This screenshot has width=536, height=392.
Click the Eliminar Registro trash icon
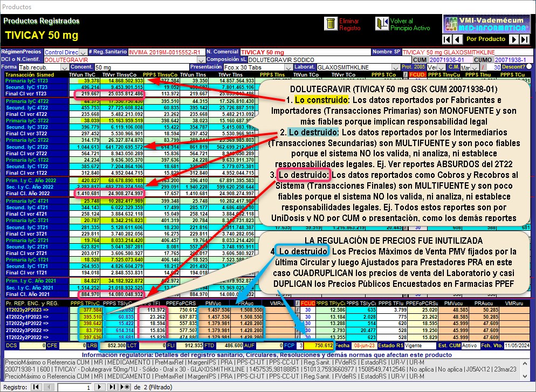coord(329,24)
